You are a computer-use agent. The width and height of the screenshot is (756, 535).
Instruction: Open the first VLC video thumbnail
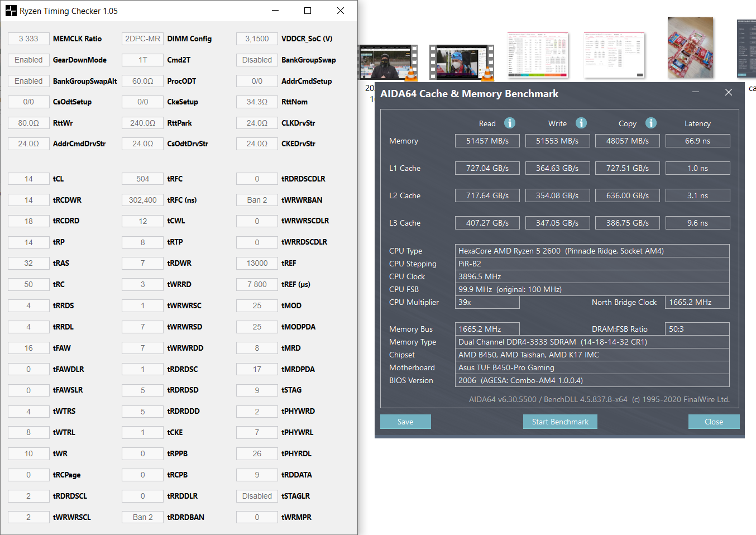click(388, 63)
